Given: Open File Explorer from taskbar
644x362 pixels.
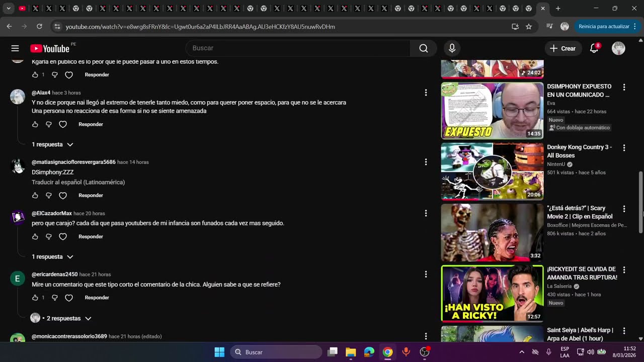Looking at the screenshot, I should [351, 352].
